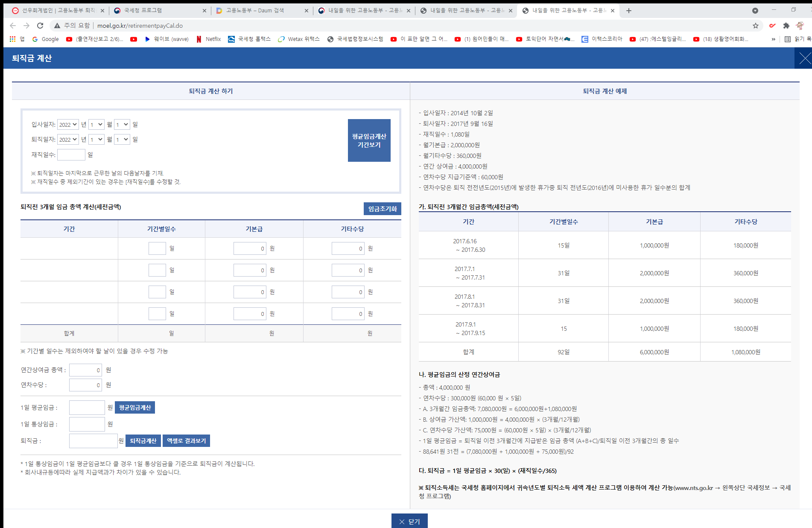Viewport: 812px width, 528px height.
Task: Click the browser reload icon
Action: tap(40, 26)
